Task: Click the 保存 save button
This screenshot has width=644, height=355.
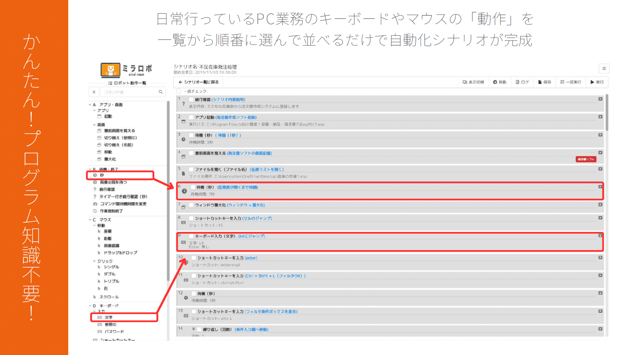Action: point(544,82)
